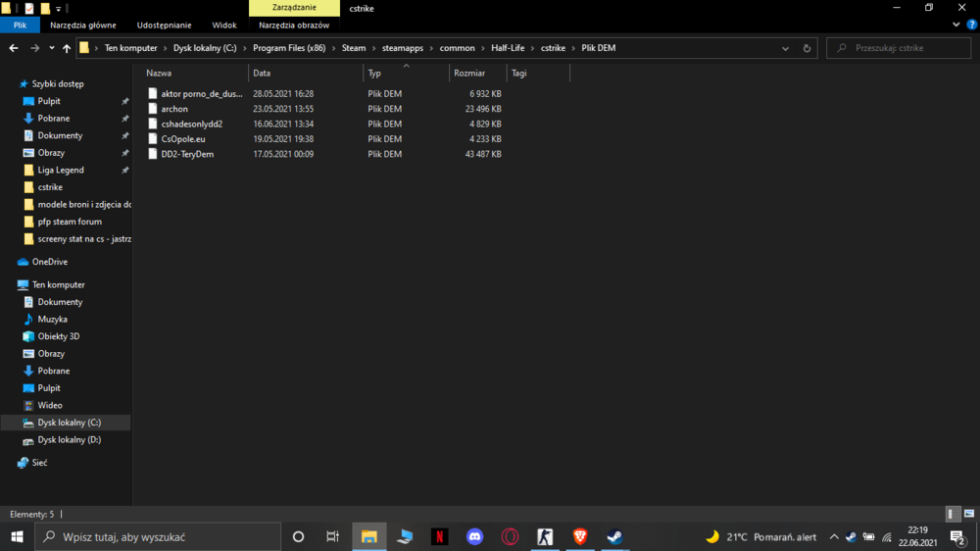This screenshot has height=551, width=980.
Task: Open the modele broni i zdjęcia folder
Action: click(83, 205)
